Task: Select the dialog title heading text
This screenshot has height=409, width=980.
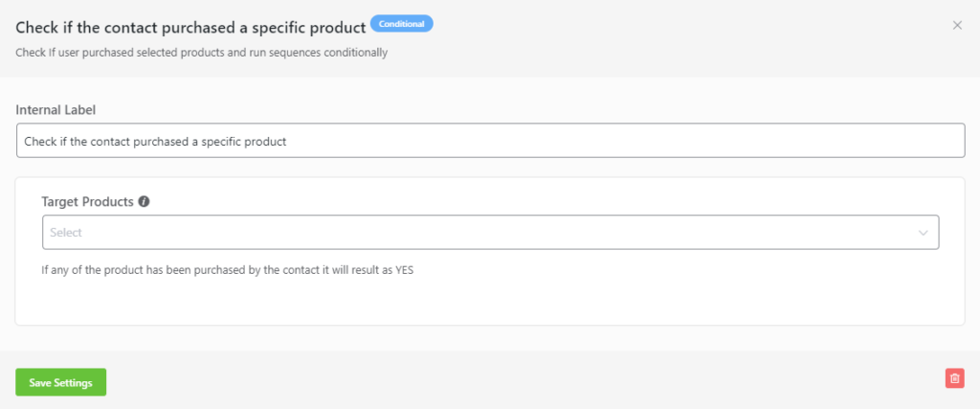Action: (x=190, y=28)
